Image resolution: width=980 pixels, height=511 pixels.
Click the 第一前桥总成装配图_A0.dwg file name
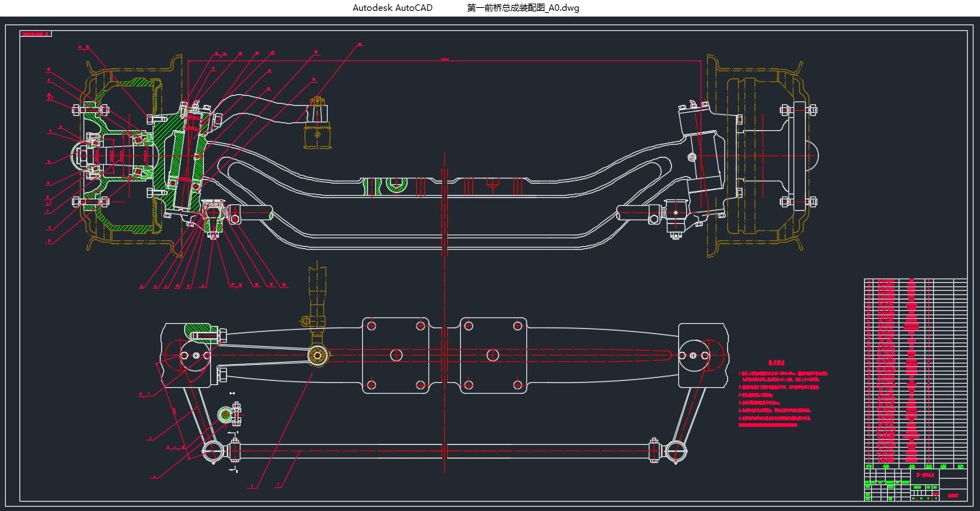coord(523,8)
